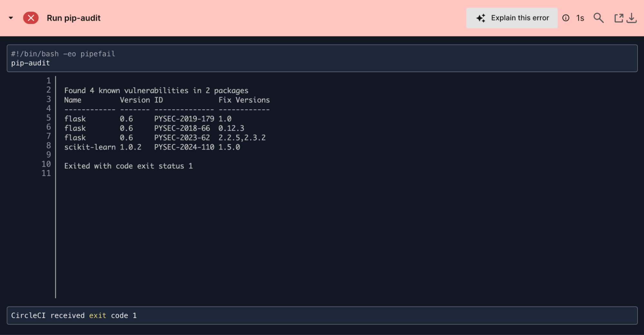Screen dimensions: 644x335
Task: Click the Run pip-audit step title
Action: 73,18
